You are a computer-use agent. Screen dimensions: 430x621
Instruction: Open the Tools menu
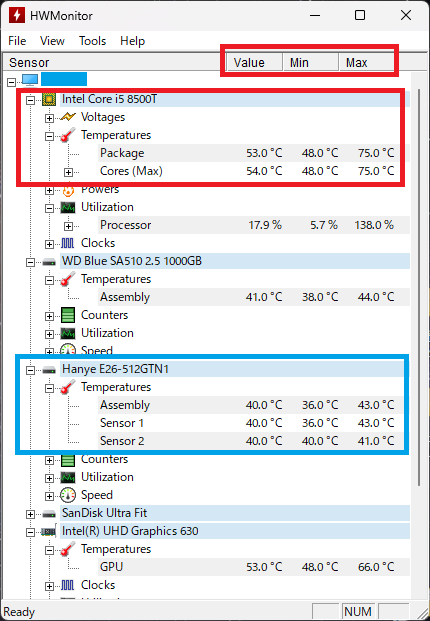pyautogui.click(x=92, y=41)
